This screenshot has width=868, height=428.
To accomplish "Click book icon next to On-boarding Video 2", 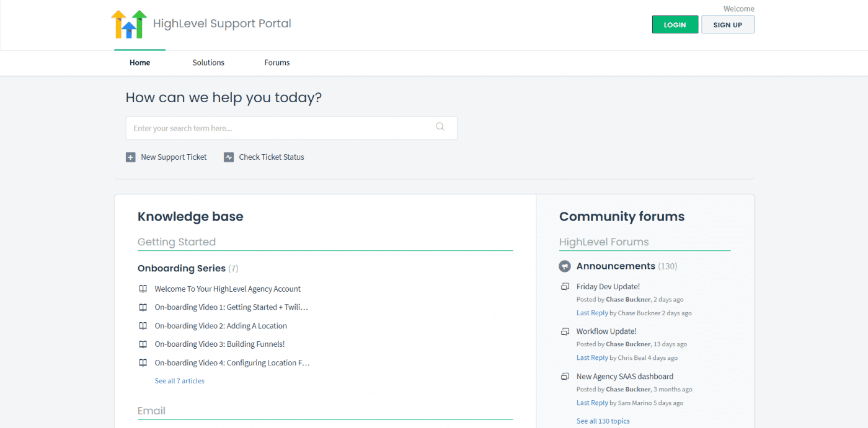I will (x=143, y=326).
